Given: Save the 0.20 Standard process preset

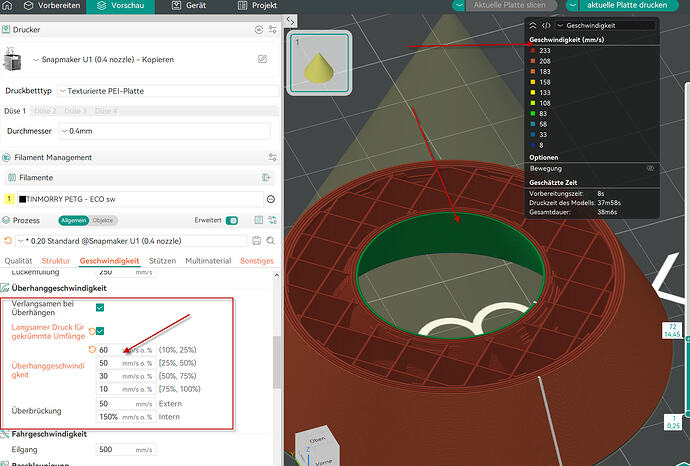Looking at the screenshot, I should point(257,240).
